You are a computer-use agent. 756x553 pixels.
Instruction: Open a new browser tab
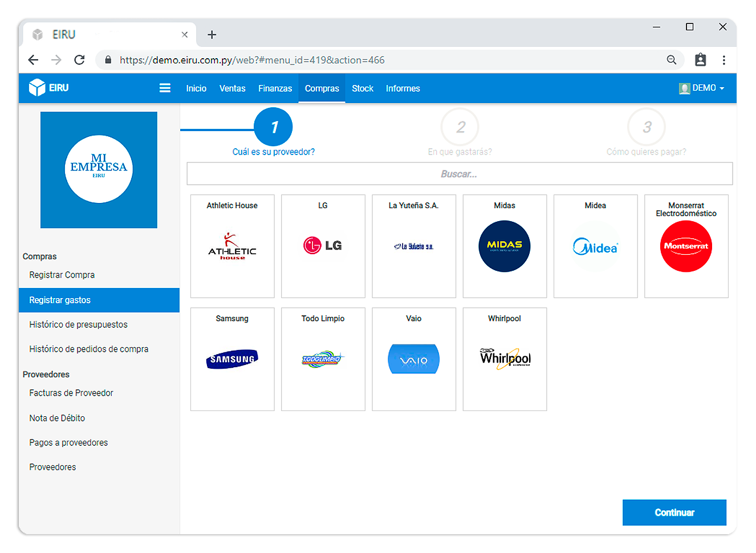212,35
